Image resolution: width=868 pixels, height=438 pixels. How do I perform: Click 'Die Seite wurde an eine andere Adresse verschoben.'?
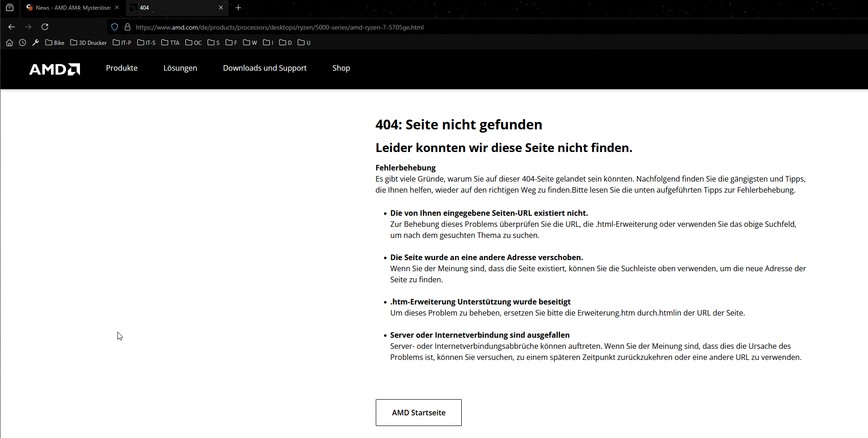click(487, 257)
